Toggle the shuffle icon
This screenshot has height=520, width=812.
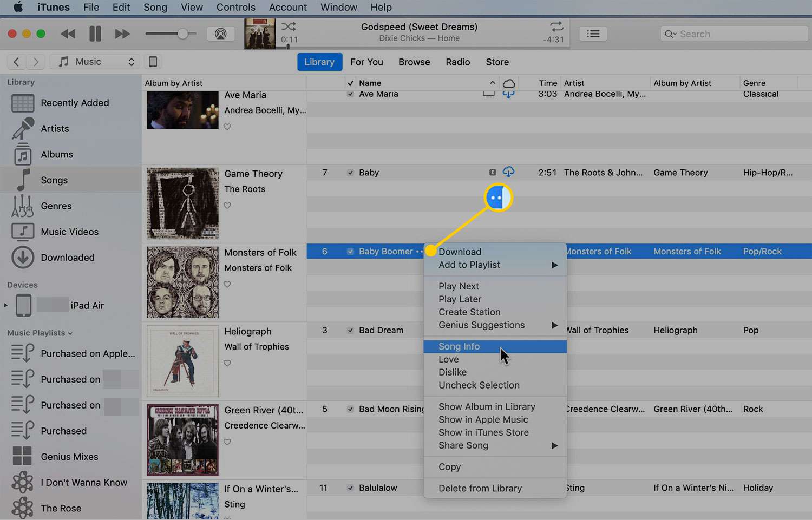289,27
